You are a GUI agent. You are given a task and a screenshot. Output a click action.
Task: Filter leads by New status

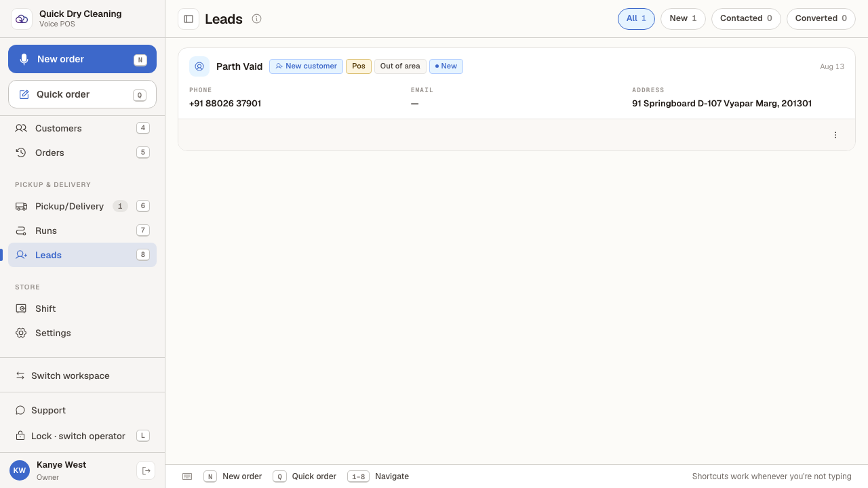pyautogui.click(x=683, y=19)
